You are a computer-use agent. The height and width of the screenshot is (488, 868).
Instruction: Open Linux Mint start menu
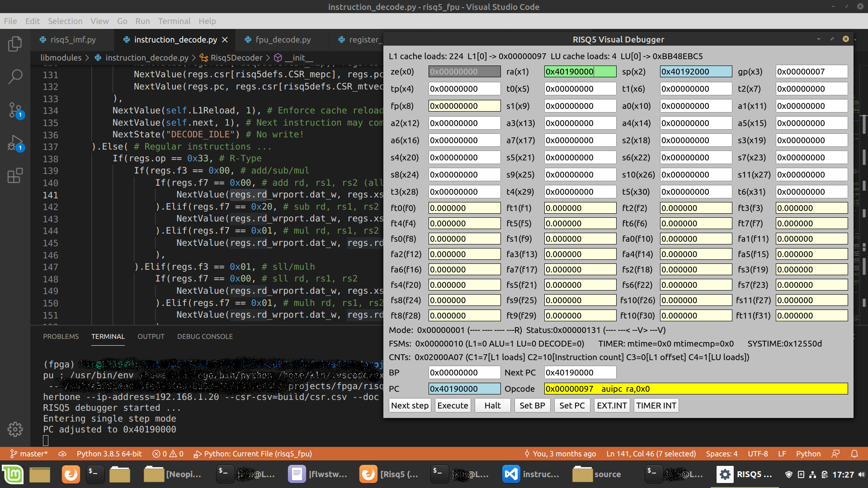13,474
